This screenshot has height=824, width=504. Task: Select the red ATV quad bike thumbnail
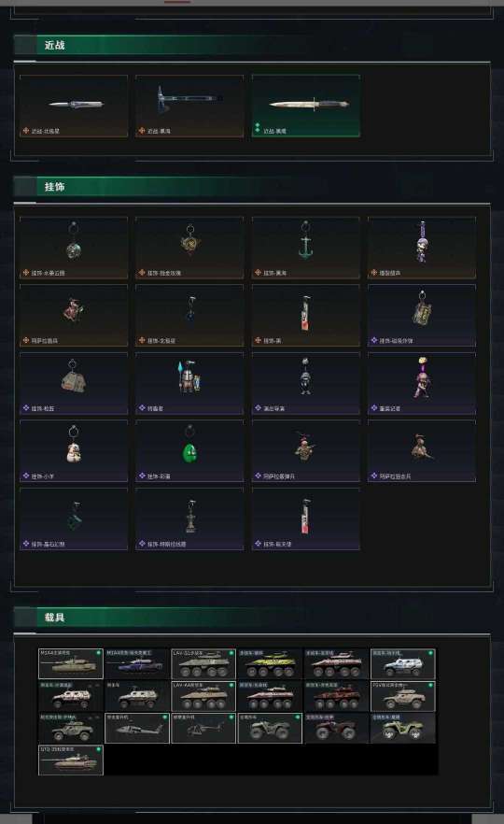337,728
